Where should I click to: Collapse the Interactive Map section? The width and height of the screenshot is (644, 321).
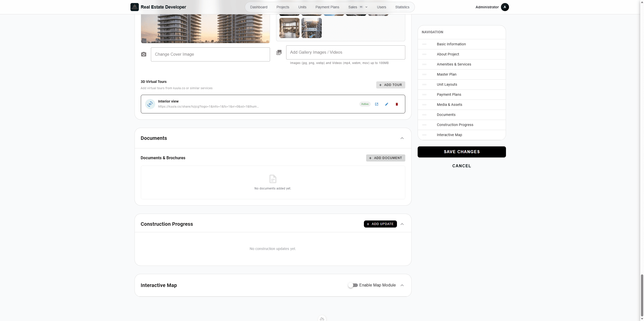tap(402, 285)
